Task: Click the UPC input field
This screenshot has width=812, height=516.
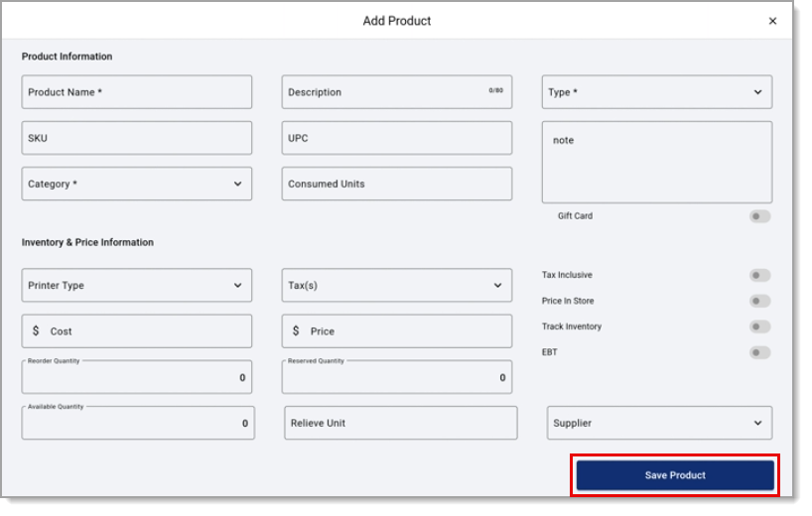Action: tap(397, 138)
